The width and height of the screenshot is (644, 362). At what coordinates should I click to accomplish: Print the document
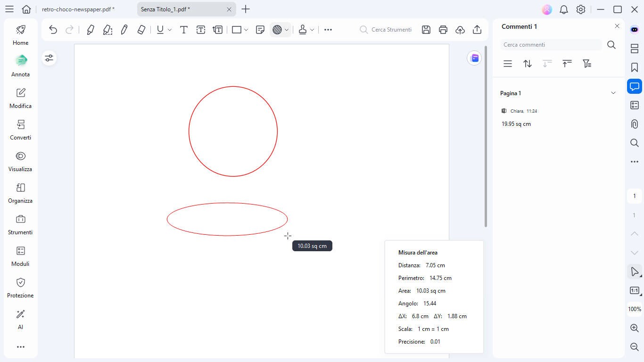(x=443, y=30)
